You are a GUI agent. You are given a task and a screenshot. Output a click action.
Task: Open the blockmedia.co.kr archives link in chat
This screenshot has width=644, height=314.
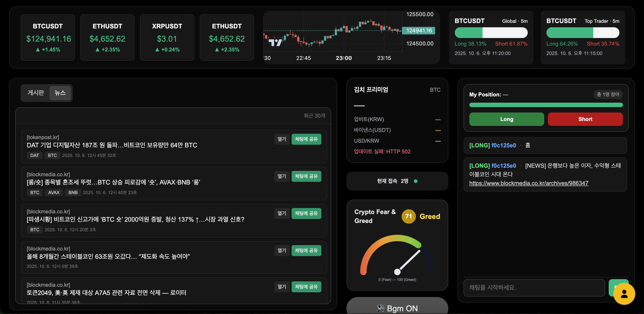(528, 183)
